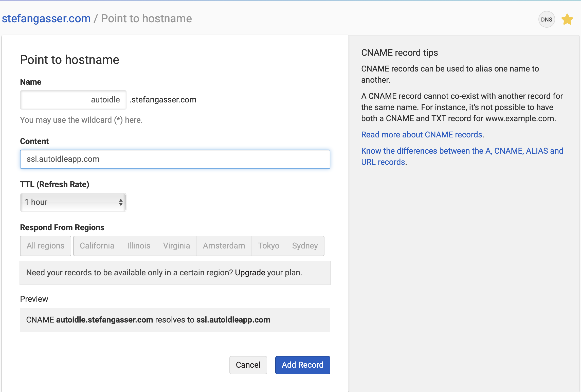Open Read more about CNAME records
This screenshot has width=581, height=392.
pyautogui.click(x=422, y=135)
